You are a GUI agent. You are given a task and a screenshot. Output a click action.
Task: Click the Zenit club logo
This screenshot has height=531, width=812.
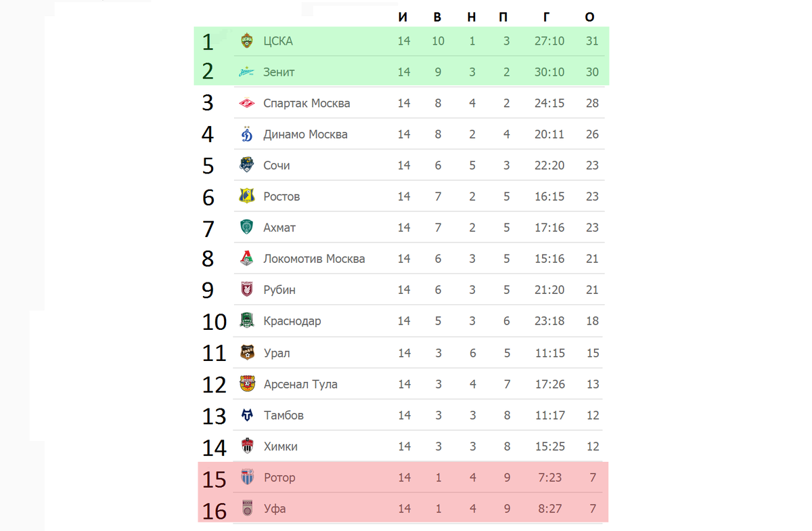click(247, 72)
